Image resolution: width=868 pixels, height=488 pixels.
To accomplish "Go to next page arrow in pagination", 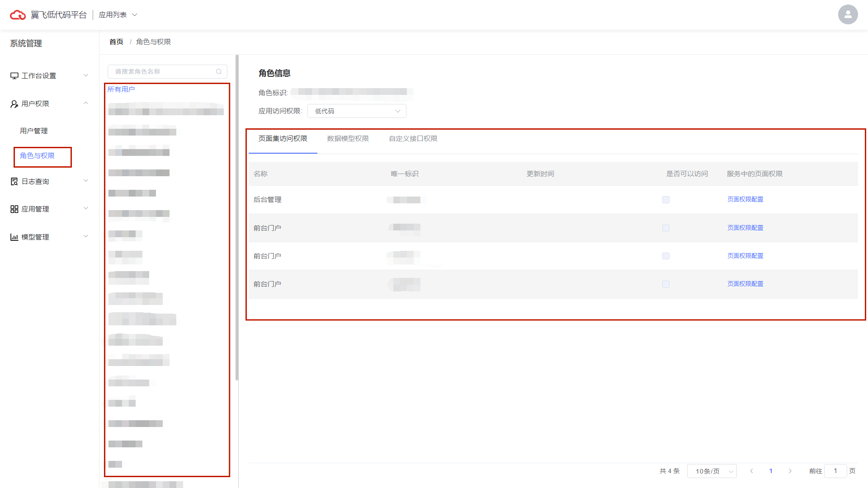I will tap(790, 471).
